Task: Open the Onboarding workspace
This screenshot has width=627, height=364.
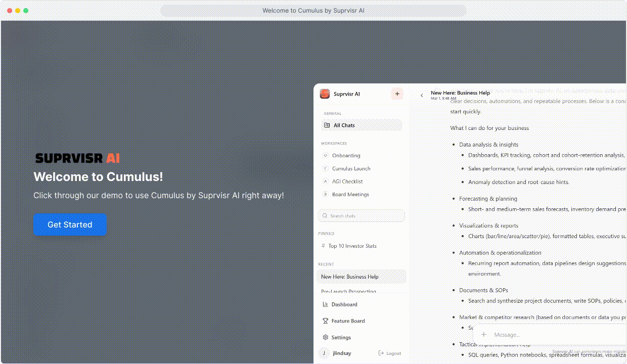Action: [346, 156]
